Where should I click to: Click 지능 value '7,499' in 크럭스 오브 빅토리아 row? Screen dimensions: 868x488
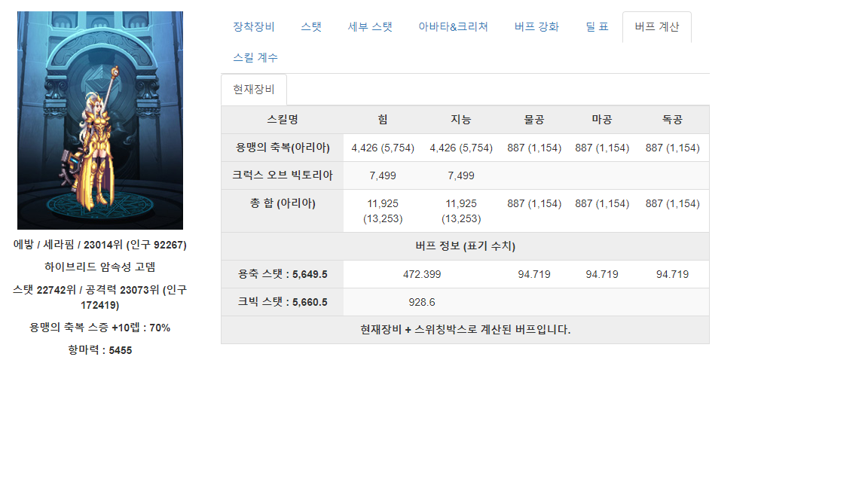click(x=461, y=175)
